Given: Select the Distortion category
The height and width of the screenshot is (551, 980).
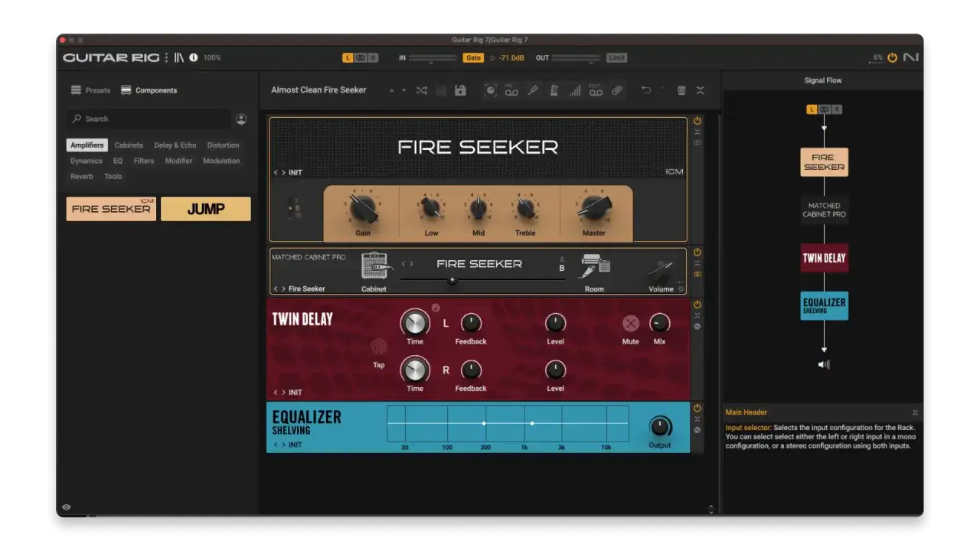Looking at the screenshot, I should [223, 145].
